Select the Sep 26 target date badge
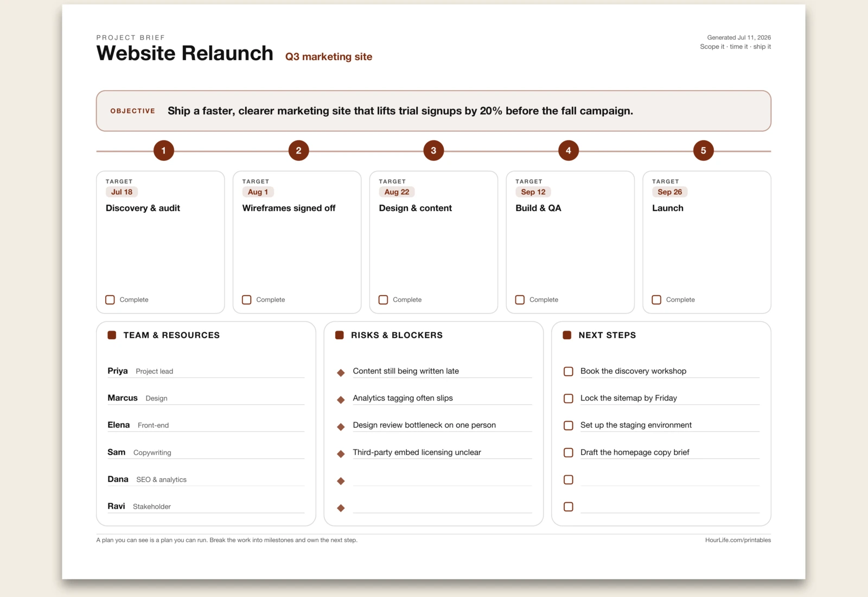Image resolution: width=868 pixels, height=597 pixels. [670, 192]
